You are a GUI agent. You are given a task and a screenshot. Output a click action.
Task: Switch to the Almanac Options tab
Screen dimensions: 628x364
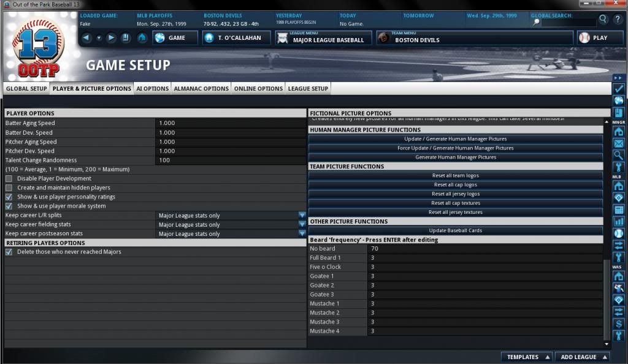pos(201,88)
